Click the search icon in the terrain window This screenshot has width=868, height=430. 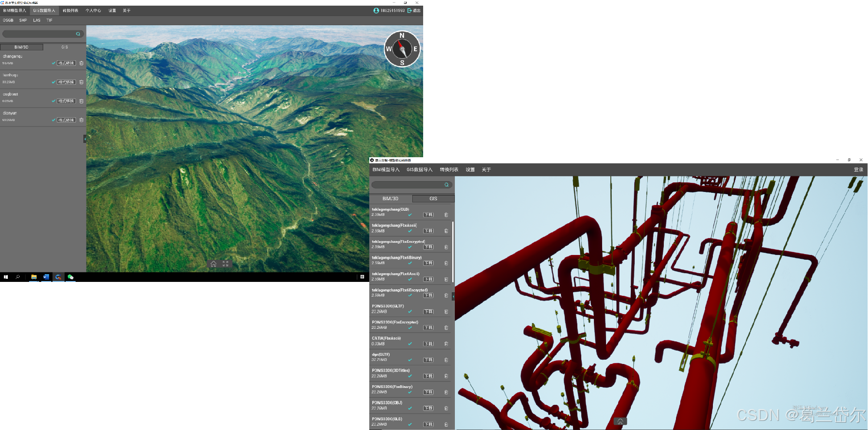click(78, 34)
